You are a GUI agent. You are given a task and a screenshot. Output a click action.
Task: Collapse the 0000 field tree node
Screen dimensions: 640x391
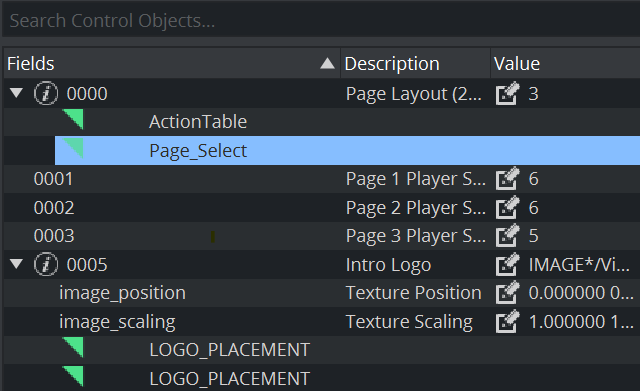[16, 93]
